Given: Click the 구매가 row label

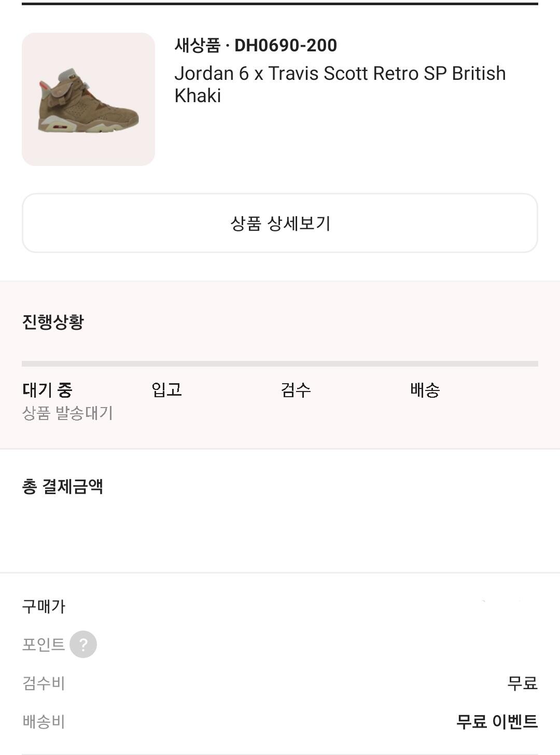Looking at the screenshot, I should (x=44, y=606).
